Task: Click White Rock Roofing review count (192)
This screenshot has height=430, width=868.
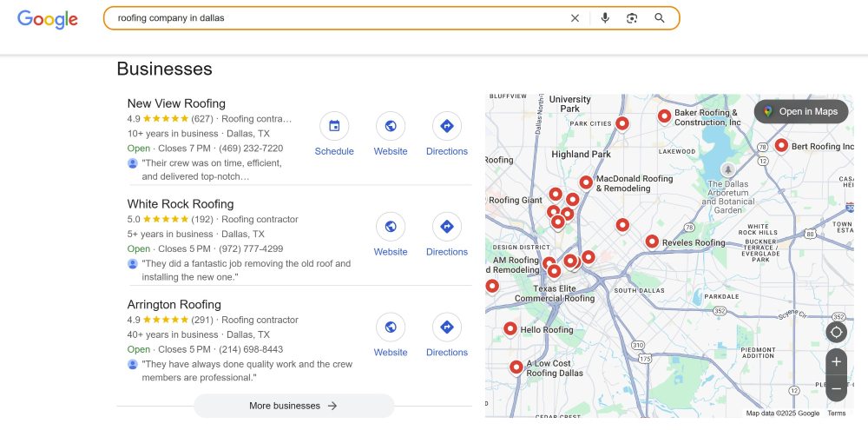Action: click(x=202, y=219)
